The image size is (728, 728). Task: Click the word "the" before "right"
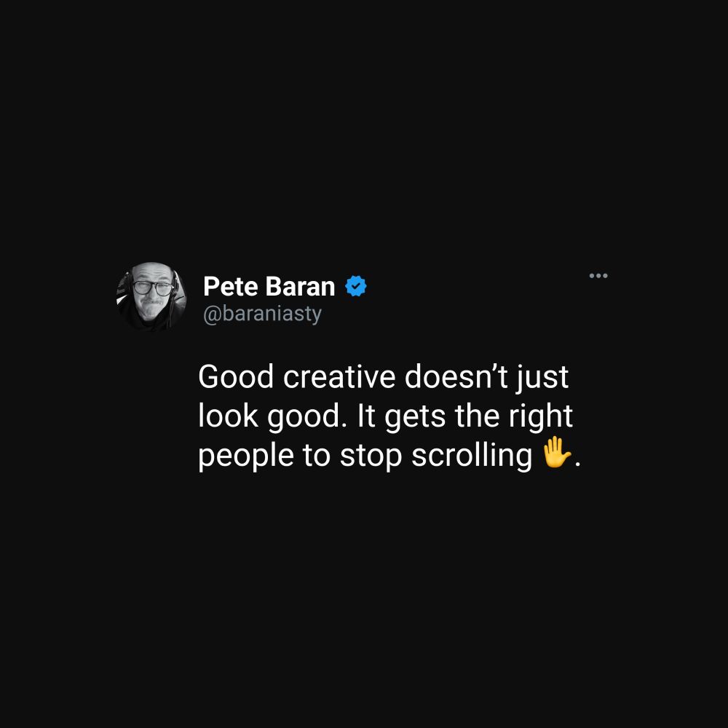click(478, 416)
